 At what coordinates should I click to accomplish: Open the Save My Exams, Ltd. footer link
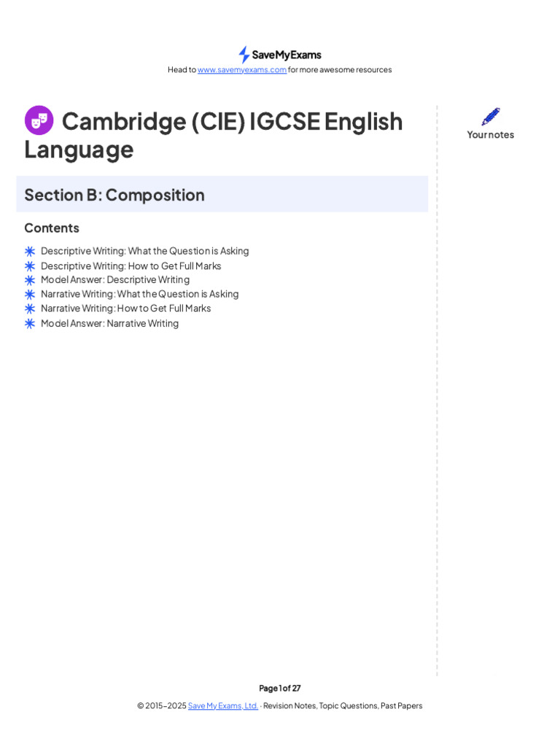(223, 706)
